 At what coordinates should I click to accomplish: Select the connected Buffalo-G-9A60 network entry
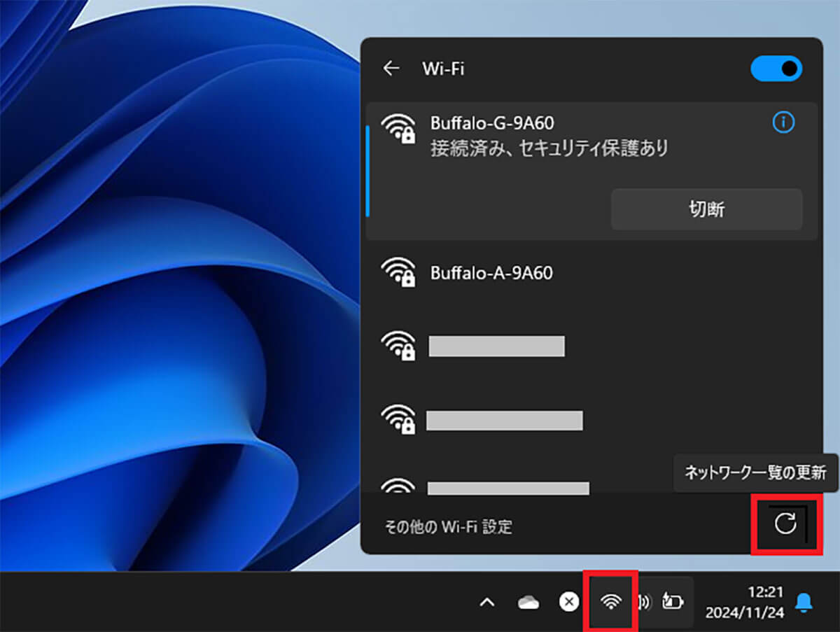[591, 171]
